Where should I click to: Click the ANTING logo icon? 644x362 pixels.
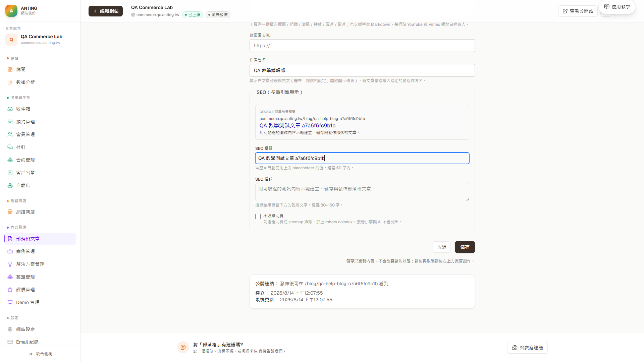11,11
